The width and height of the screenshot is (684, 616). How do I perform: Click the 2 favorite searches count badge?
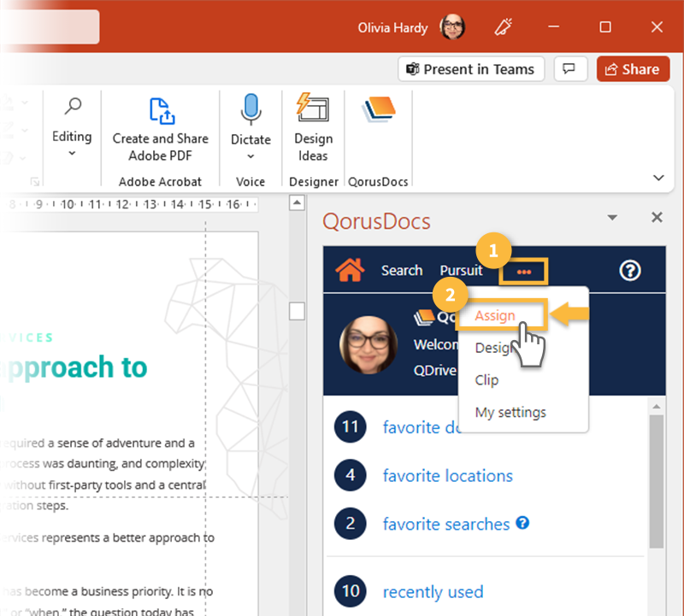(351, 524)
